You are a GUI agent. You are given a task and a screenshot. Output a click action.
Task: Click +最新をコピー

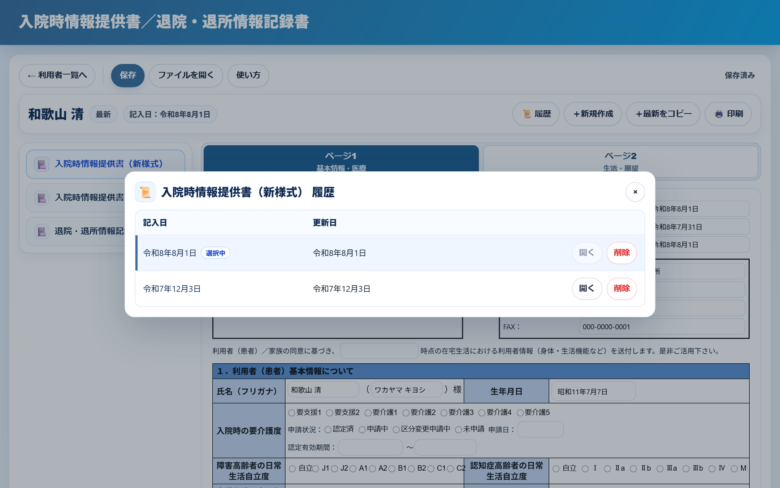663,114
